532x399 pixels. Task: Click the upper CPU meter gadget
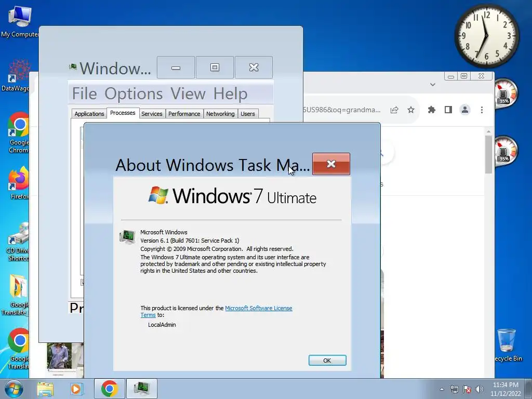[x=506, y=92]
